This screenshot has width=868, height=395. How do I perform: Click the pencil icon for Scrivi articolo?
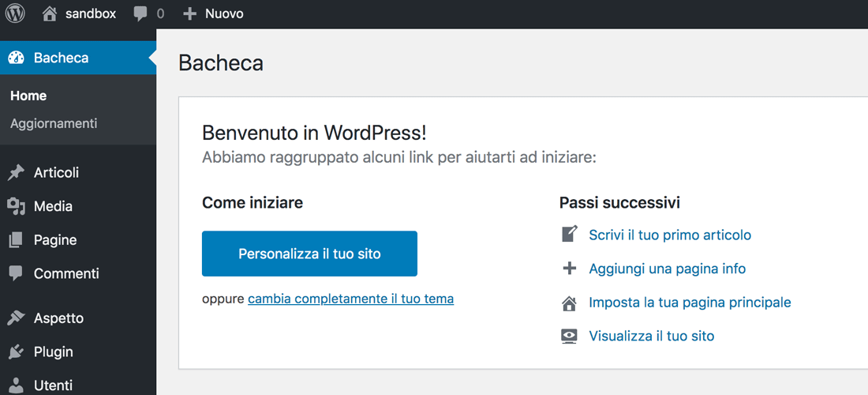tap(570, 234)
